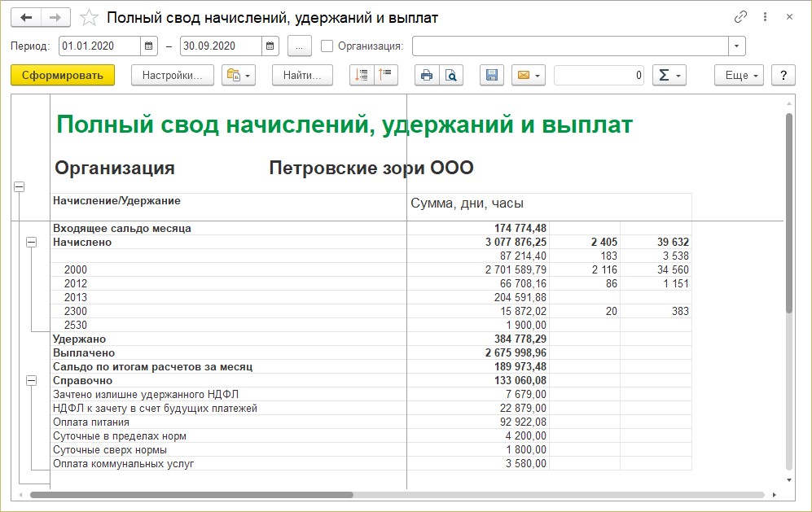Open report variants dropdown icon
The height and width of the screenshot is (512, 812).
pyautogui.click(x=239, y=75)
